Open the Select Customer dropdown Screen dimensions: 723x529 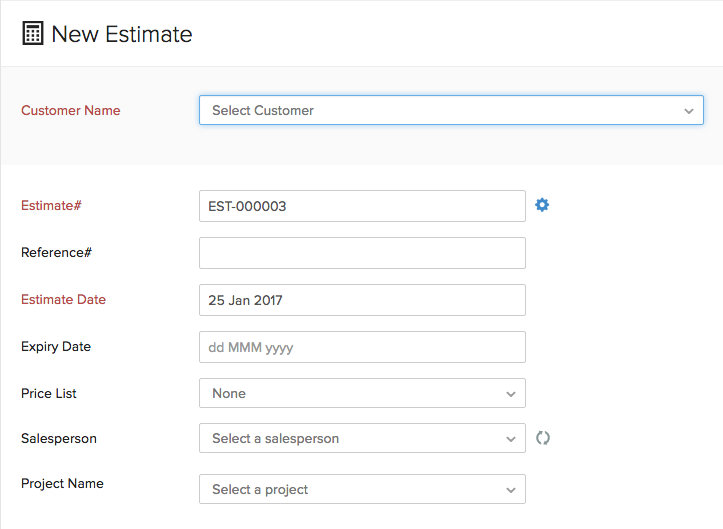pyautogui.click(x=451, y=110)
